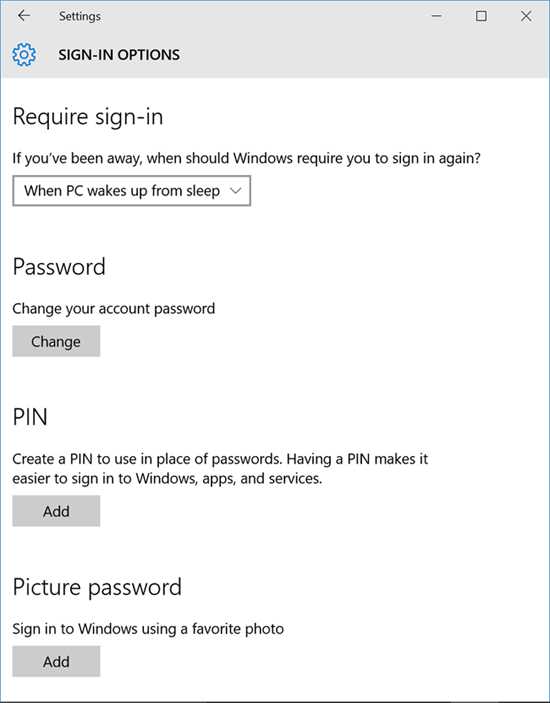Close the Settings window
The height and width of the screenshot is (703, 550).
click(526, 16)
